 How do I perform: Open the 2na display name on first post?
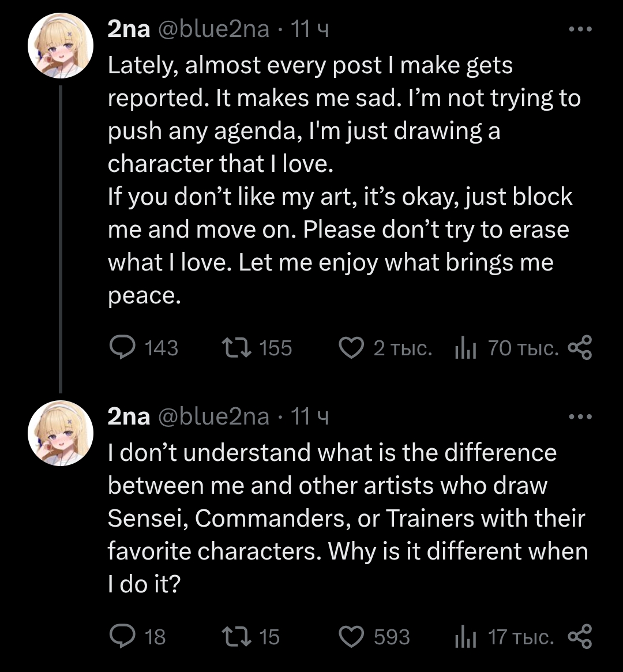click(129, 29)
